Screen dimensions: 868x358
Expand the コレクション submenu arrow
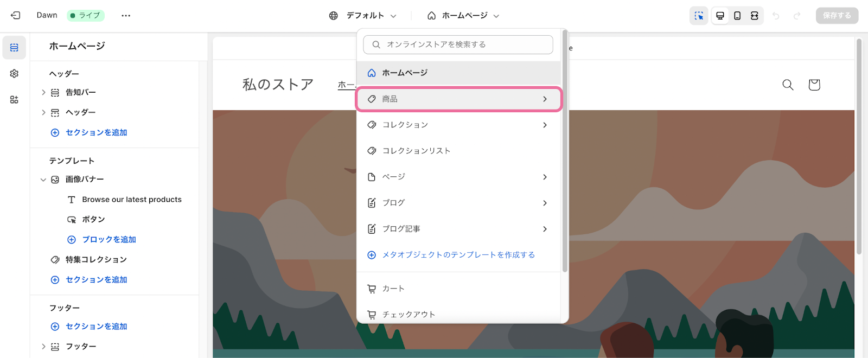[545, 125]
